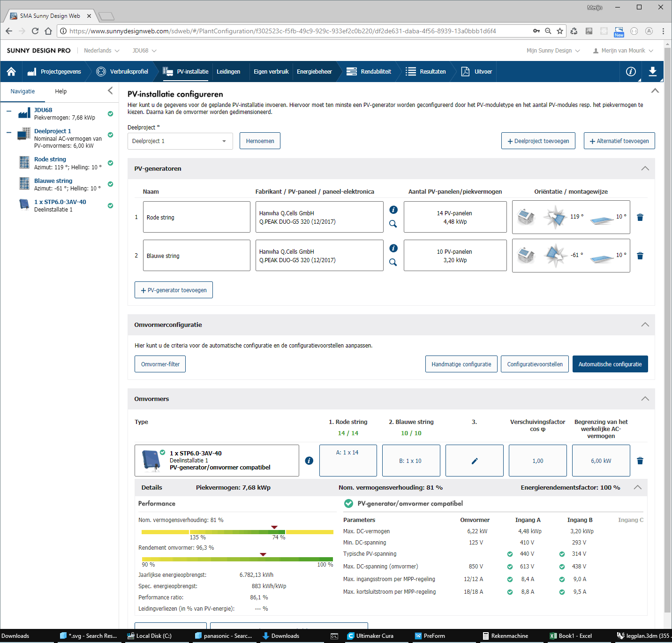Show info for the STP6.0-3AV-40 inverter
The image size is (672, 643).
click(x=309, y=461)
